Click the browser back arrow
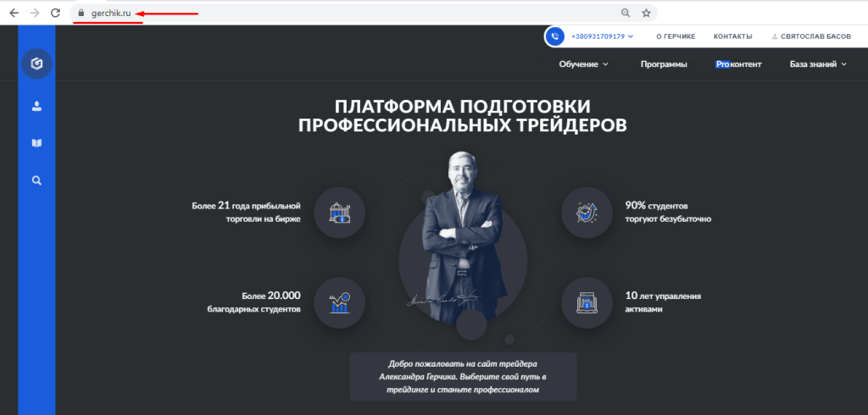This screenshot has width=868, height=415. point(14,14)
